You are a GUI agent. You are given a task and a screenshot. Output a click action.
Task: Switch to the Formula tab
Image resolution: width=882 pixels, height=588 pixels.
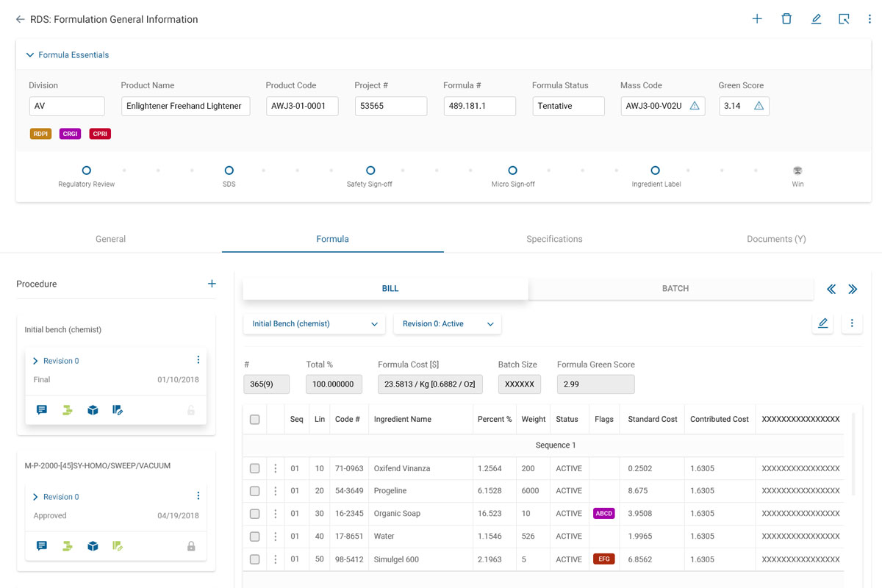[332, 239]
